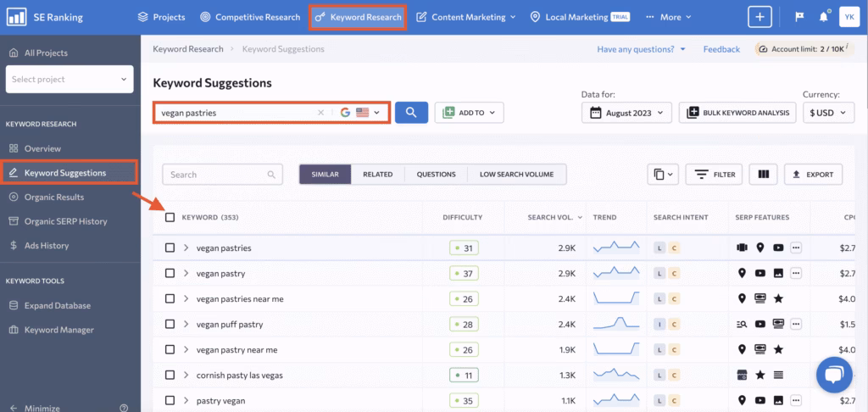Viewport: 868px width, 412px height.
Task: Open Competitive Research in top menu
Action: click(x=249, y=17)
